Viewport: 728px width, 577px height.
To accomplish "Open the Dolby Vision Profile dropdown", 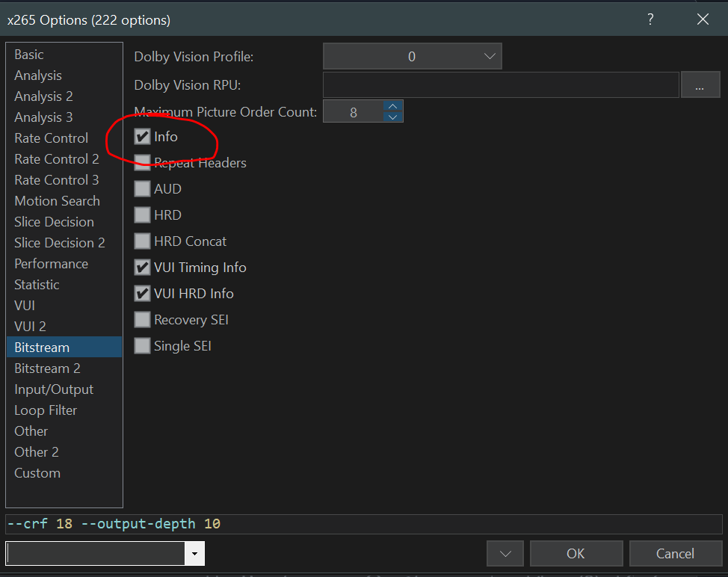I will [412, 55].
